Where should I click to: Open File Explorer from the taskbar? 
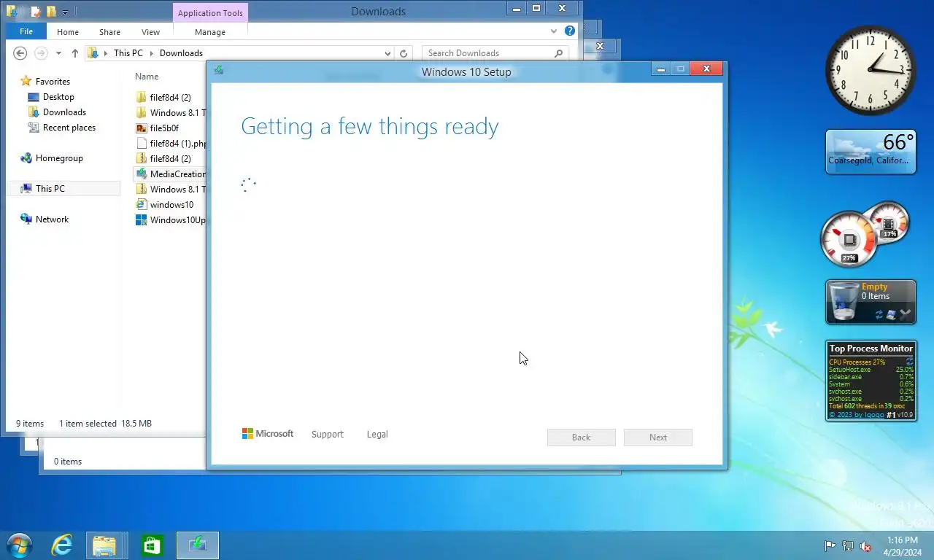(104, 545)
